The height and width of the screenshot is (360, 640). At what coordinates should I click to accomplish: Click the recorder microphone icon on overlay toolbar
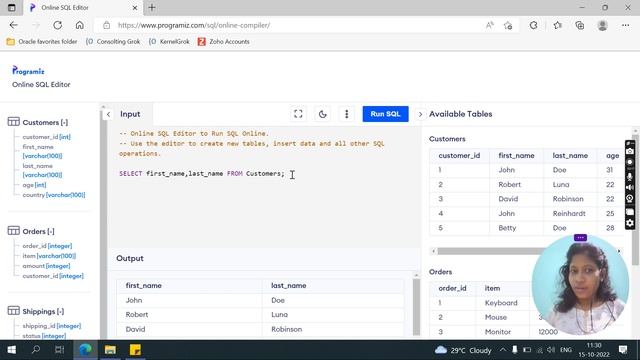(x=630, y=176)
